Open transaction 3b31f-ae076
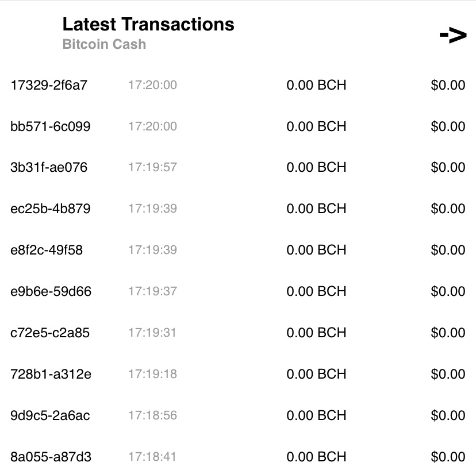 (x=49, y=167)
